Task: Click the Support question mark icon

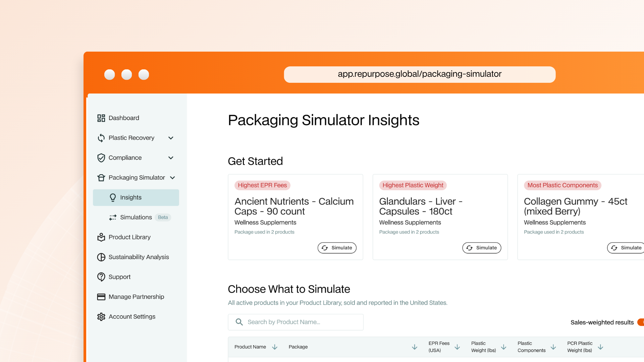Action: (101, 277)
